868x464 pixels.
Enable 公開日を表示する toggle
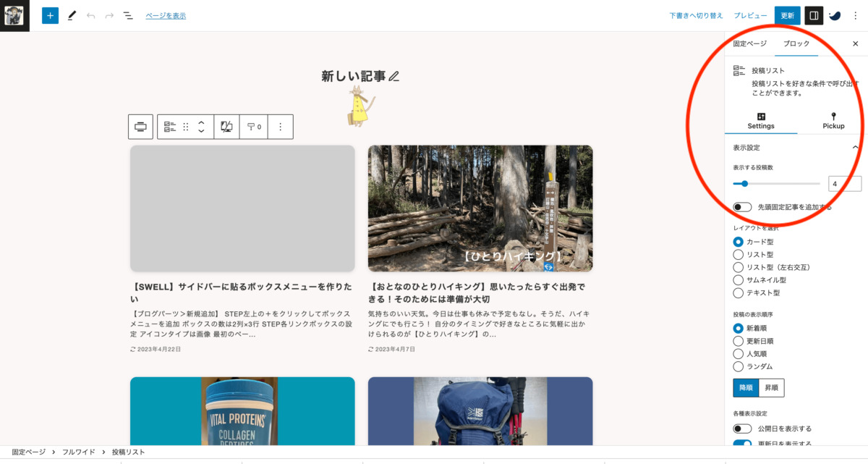click(742, 429)
